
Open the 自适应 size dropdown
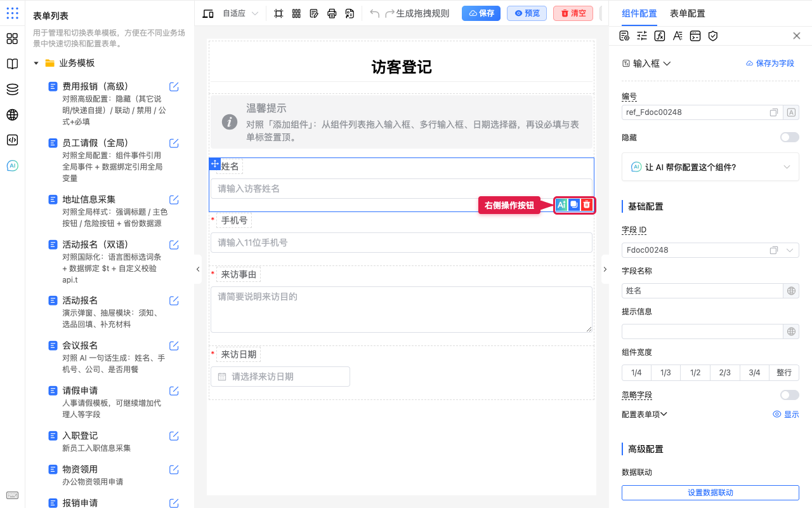240,13
